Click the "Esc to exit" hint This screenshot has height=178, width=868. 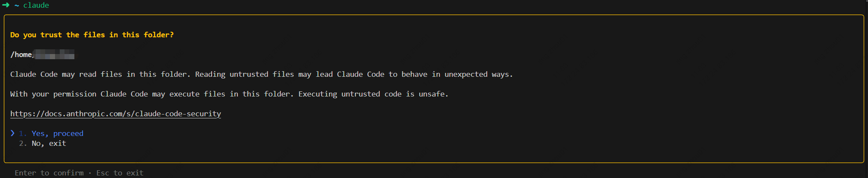pyautogui.click(x=120, y=173)
